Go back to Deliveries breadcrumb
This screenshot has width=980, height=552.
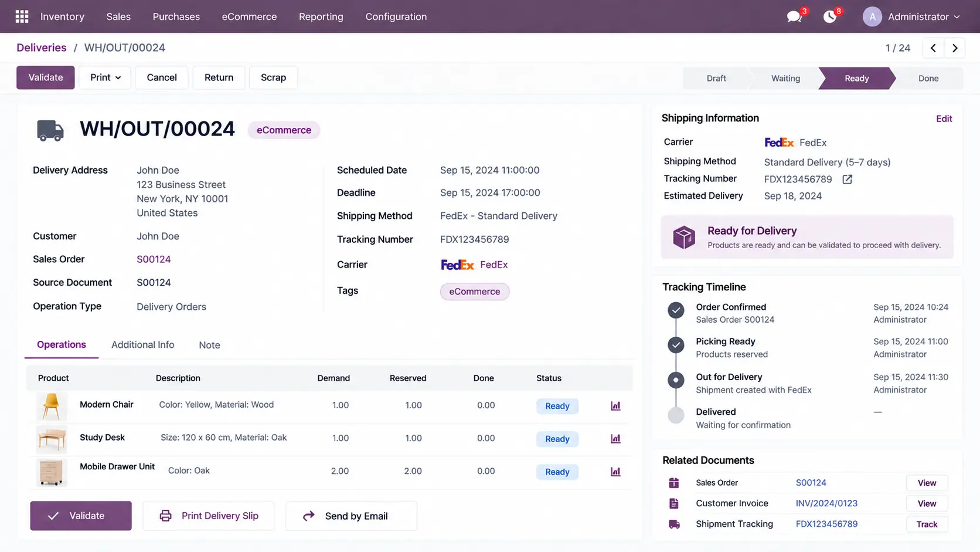point(41,48)
